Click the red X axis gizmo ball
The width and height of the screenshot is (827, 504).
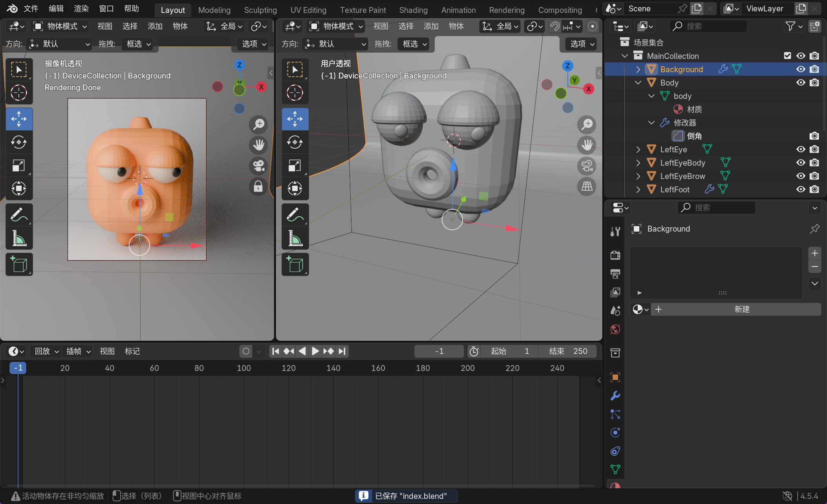click(261, 87)
